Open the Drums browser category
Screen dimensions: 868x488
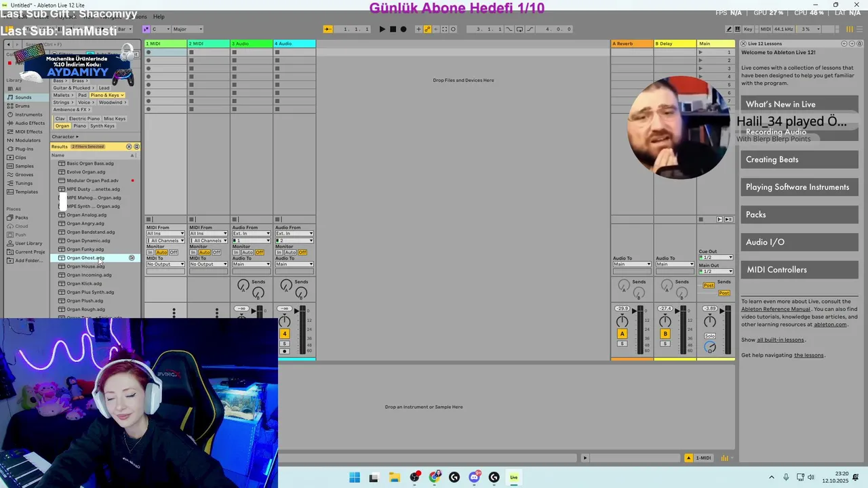point(22,106)
